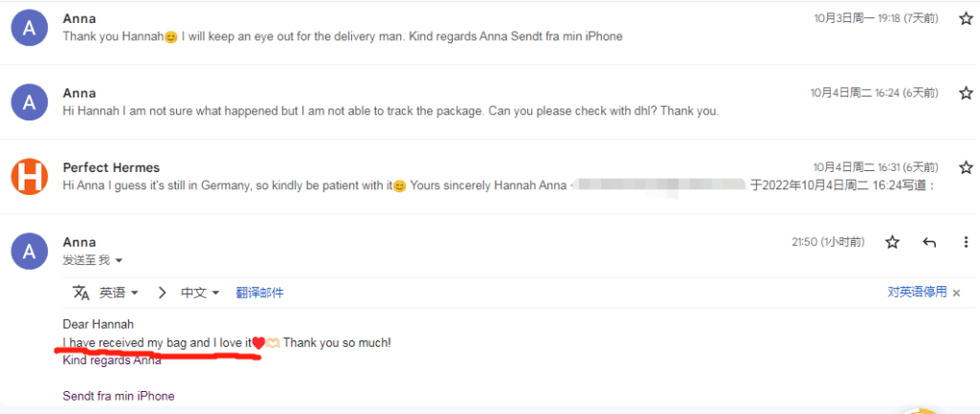980x414 pixels.
Task: Click the translate icon beside 英语
Action: (x=81, y=293)
